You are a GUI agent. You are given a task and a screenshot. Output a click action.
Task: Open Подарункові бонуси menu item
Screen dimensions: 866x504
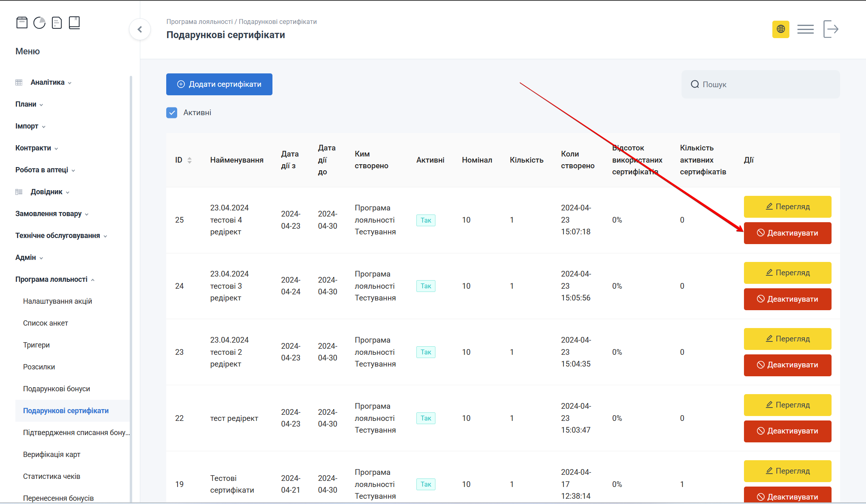[56, 389]
